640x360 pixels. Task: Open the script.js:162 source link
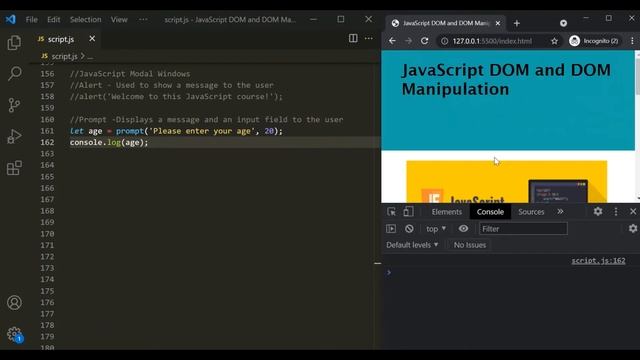click(598, 260)
